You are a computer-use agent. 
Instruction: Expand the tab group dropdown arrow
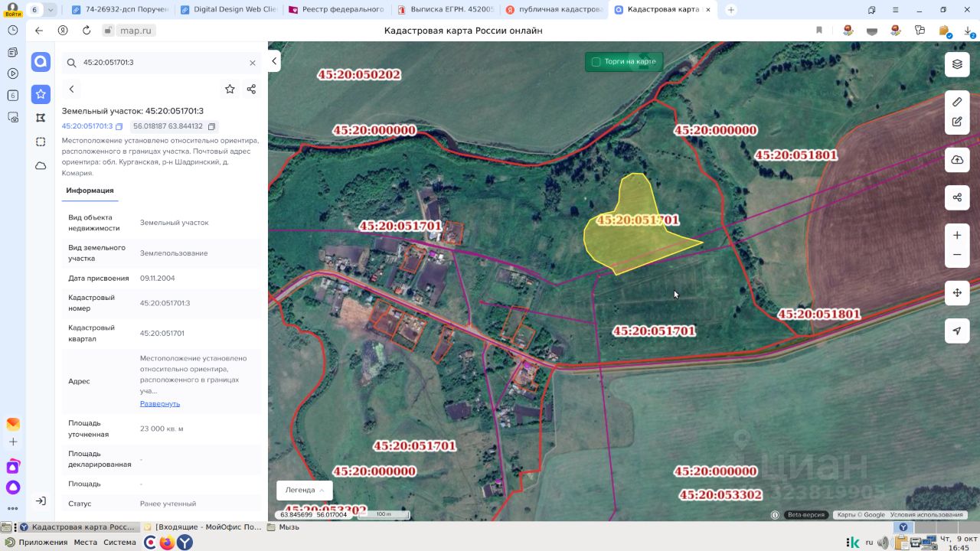click(x=51, y=10)
